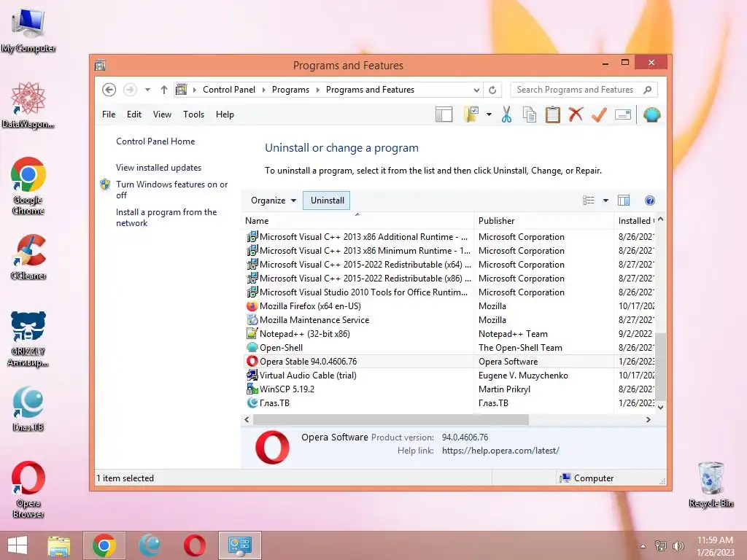Open the Edit menu
Image resolution: width=747 pixels, height=560 pixels.
tap(134, 114)
